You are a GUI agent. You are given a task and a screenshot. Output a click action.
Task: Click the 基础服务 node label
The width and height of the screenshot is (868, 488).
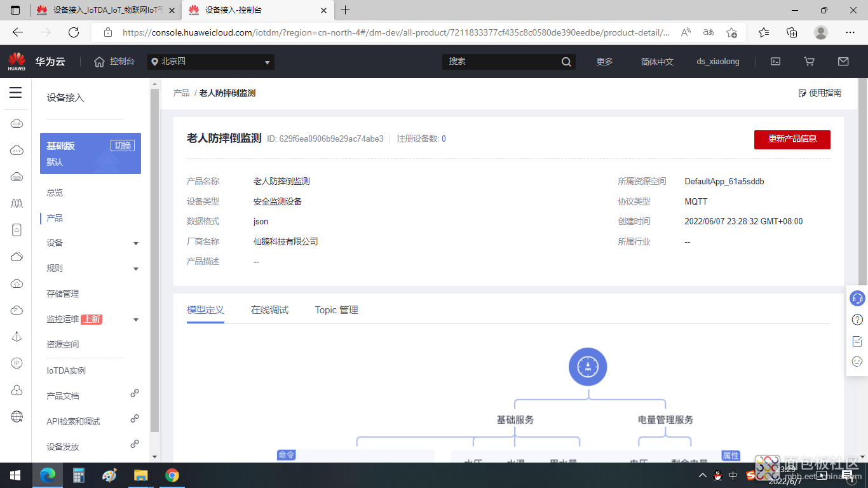coord(515,420)
